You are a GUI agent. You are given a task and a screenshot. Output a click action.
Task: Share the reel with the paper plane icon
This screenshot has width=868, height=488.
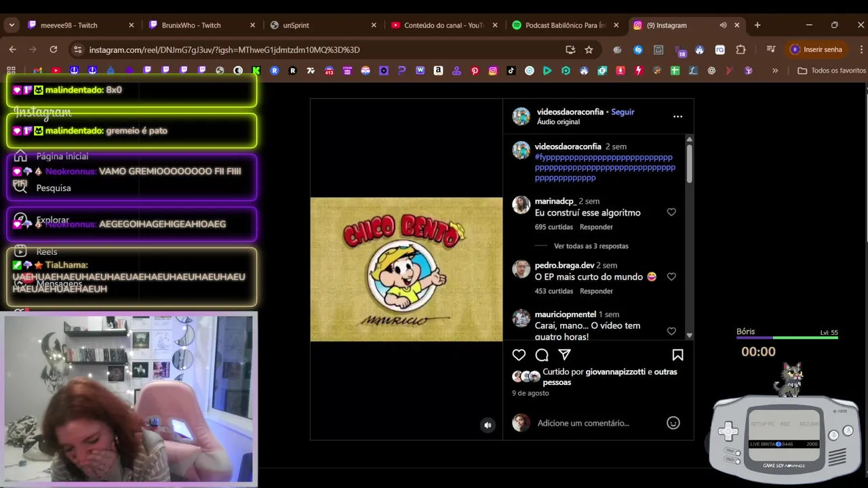coord(564,355)
